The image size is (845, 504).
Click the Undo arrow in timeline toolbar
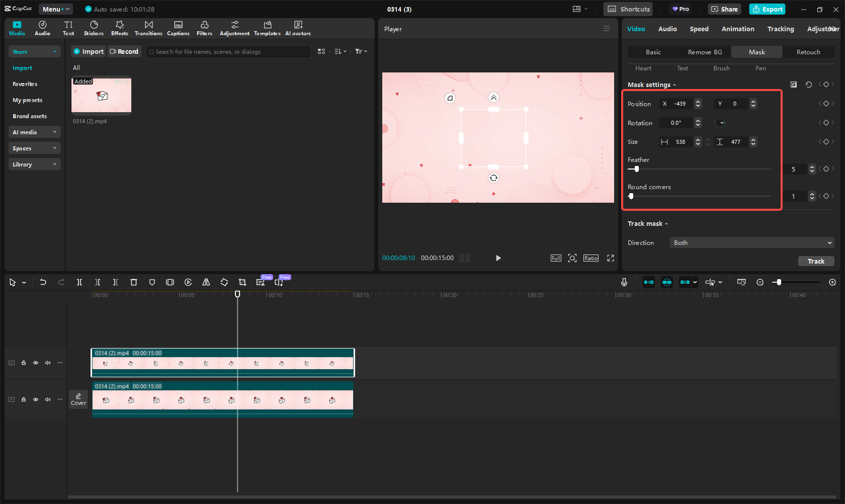43,282
